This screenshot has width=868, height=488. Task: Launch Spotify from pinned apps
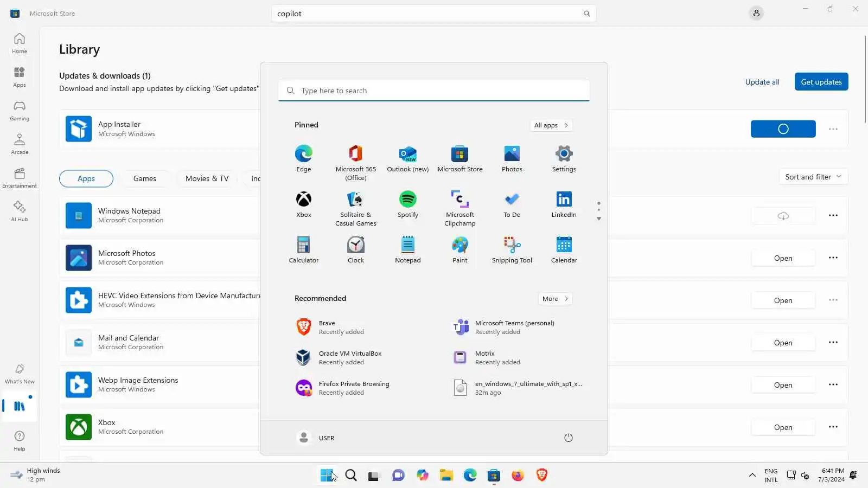(x=408, y=204)
